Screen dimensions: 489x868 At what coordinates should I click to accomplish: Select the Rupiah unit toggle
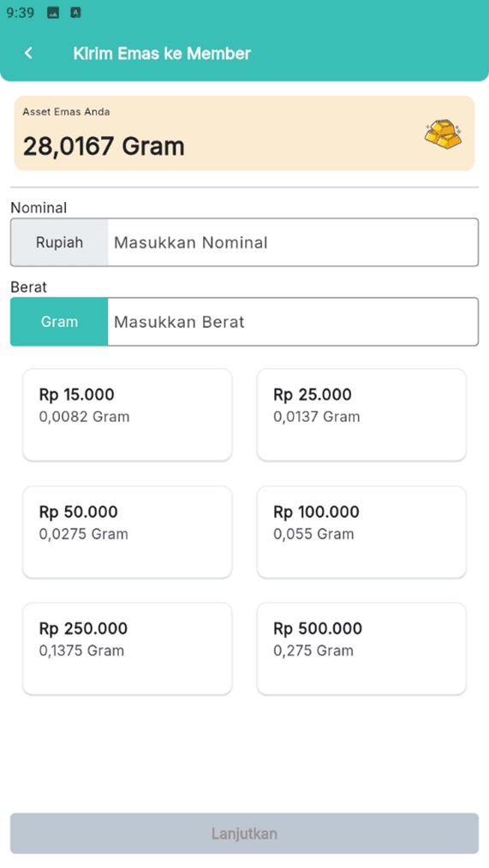pos(59,242)
